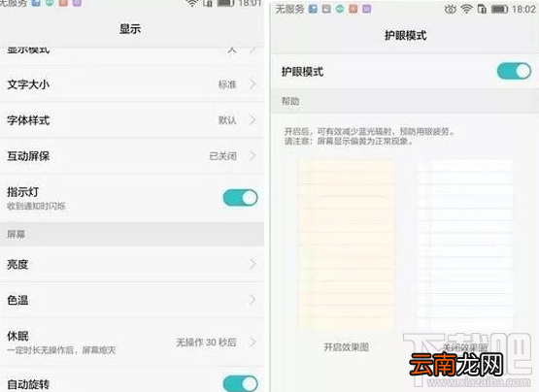Click the 收到通知时闪烁 subtitle text
This screenshot has width=539, height=392.
point(36,206)
